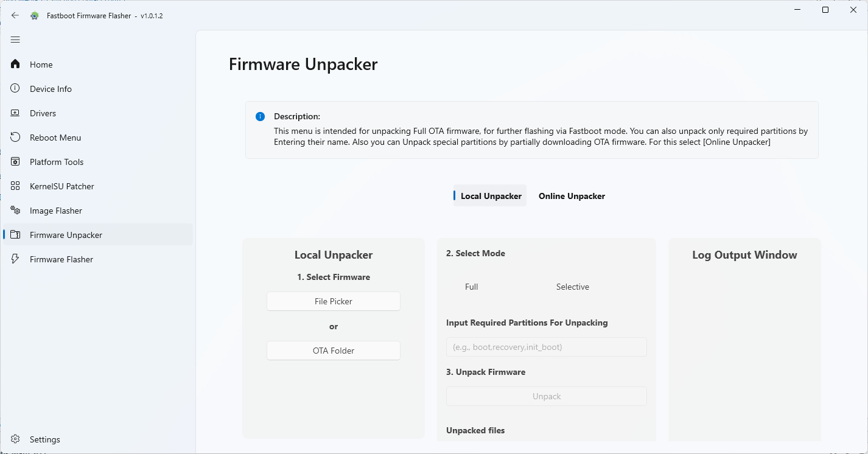Select the KernelSU Patcher icon
This screenshot has width=868, height=454.
click(15, 186)
